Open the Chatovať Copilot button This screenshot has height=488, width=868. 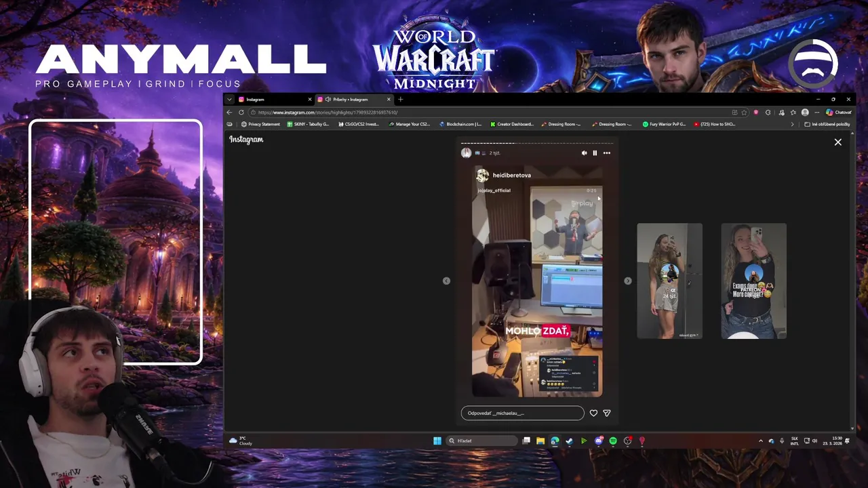838,113
